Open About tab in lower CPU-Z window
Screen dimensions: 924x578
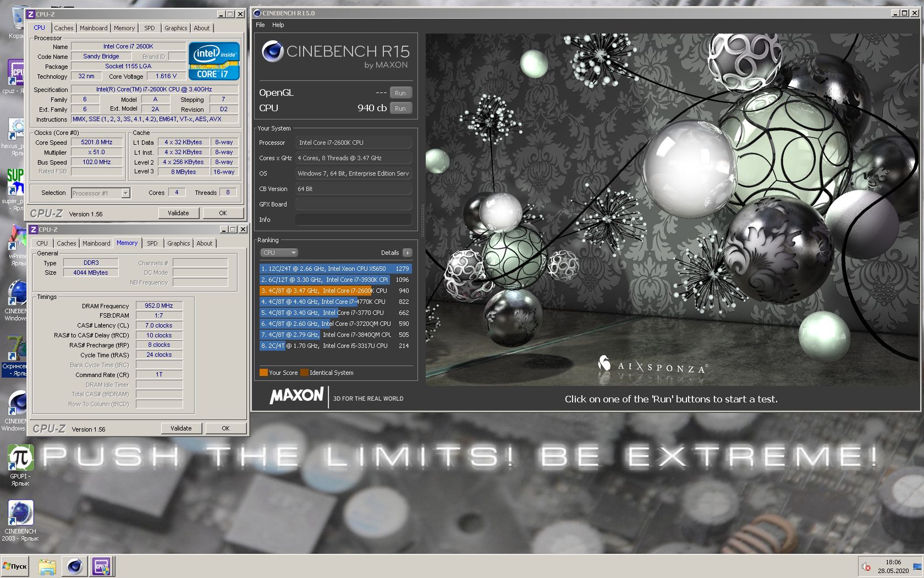(x=205, y=243)
